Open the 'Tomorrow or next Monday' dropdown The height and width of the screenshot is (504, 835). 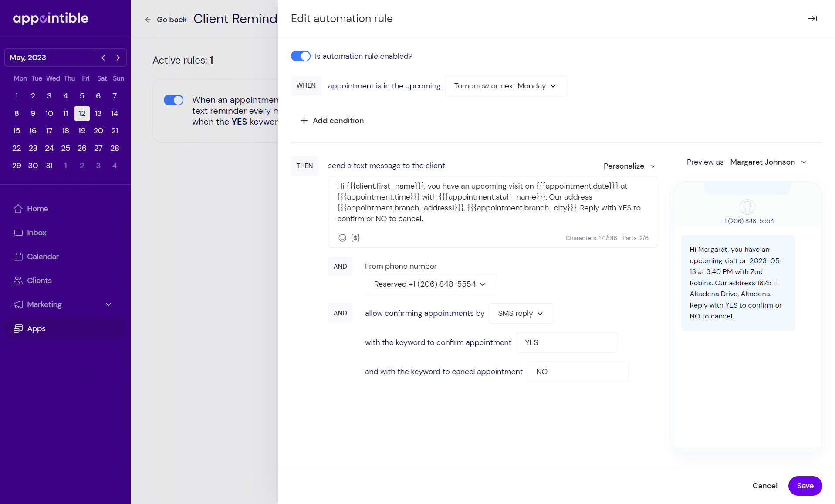(x=505, y=86)
